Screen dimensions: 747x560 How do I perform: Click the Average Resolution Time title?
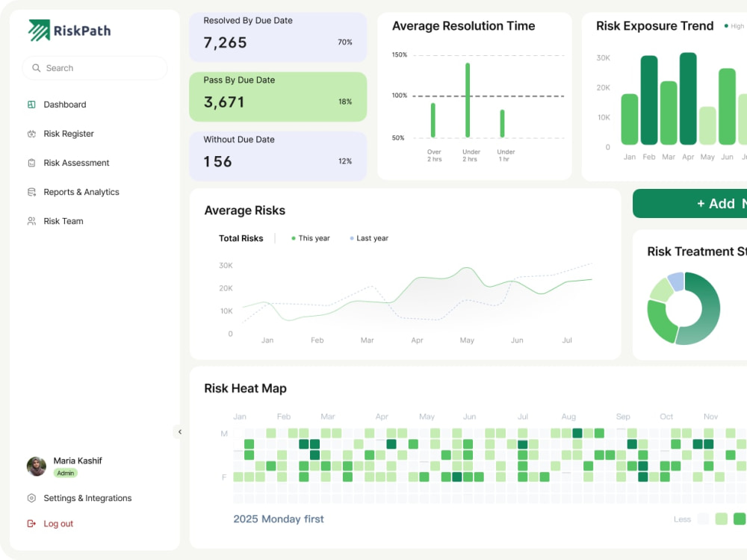tap(464, 25)
